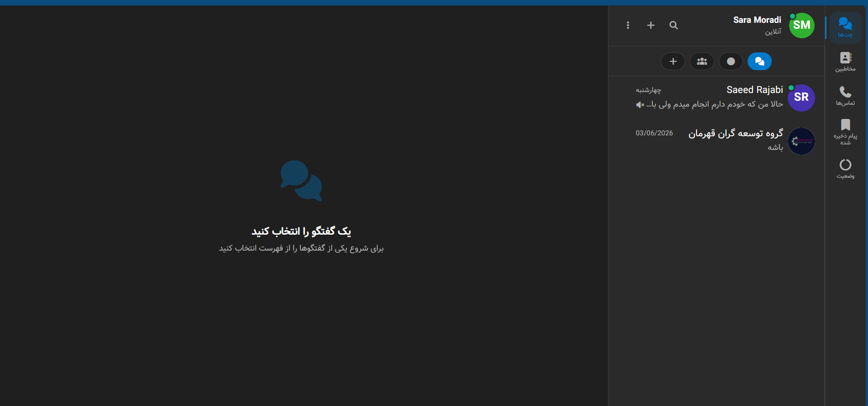
Task: Open پیام ذخیره شده (Saved messages)
Action: [x=845, y=132]
